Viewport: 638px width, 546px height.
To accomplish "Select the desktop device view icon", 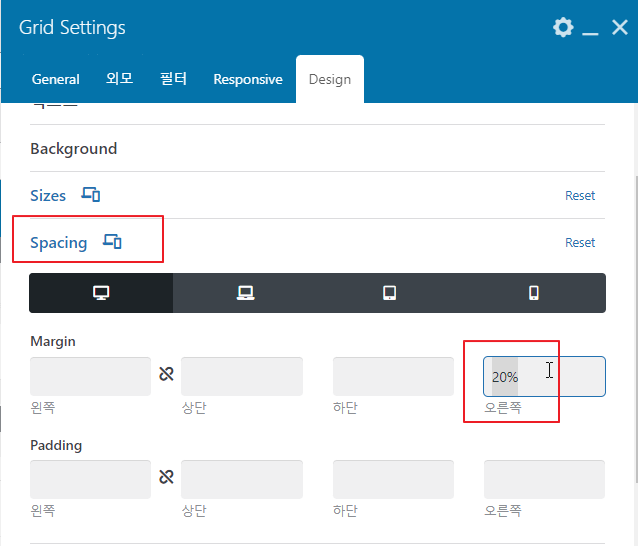I will pyautogui.click(x=101, y=293).
